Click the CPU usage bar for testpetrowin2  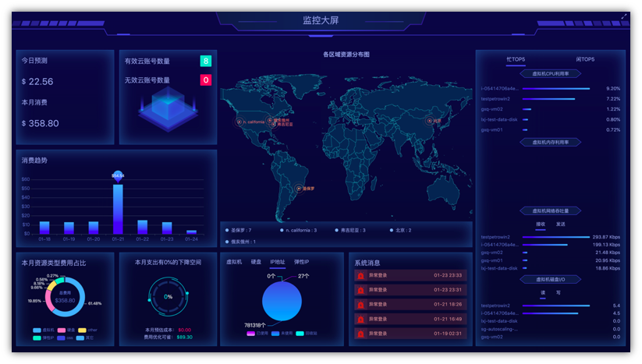pos(549,99)
